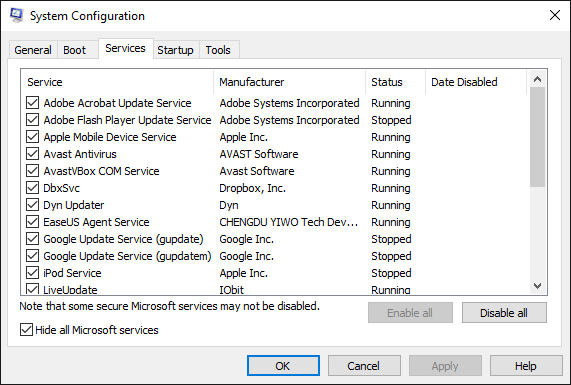This screenshot has width=571, height=385.
Task: Toggle the LiveUpdate service checkbox
Action: coord(32,289)
